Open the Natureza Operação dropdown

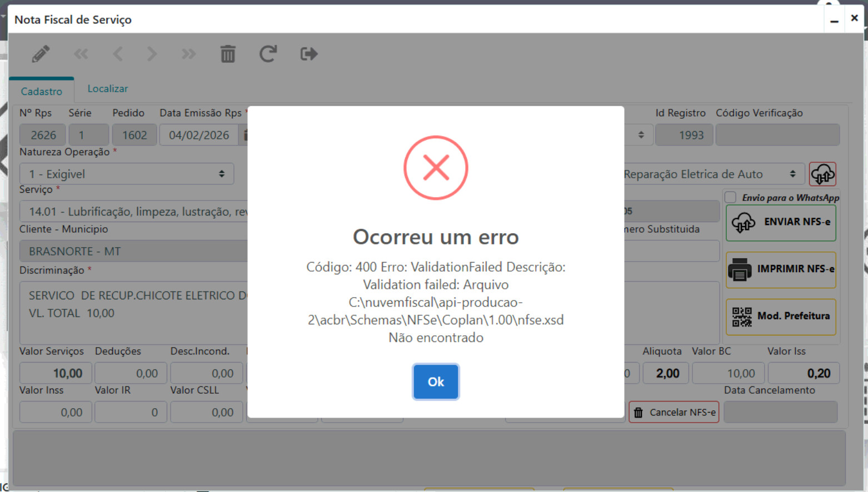(x=127, y=174)
